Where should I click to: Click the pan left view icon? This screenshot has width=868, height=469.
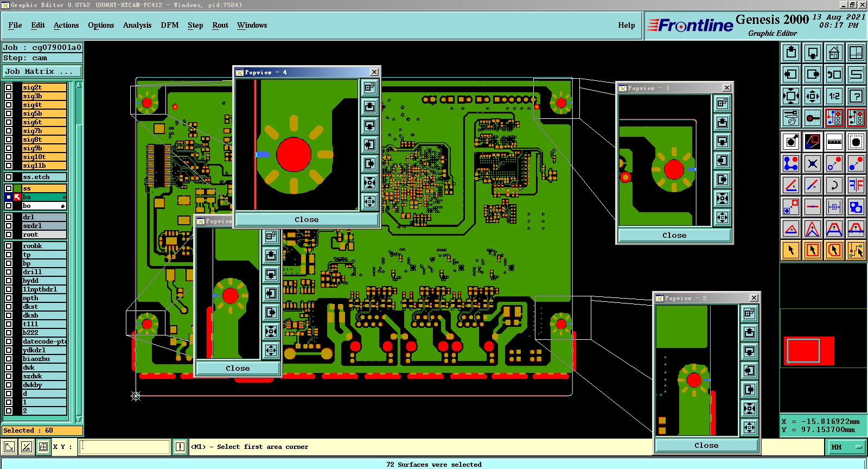coord(791,74)
